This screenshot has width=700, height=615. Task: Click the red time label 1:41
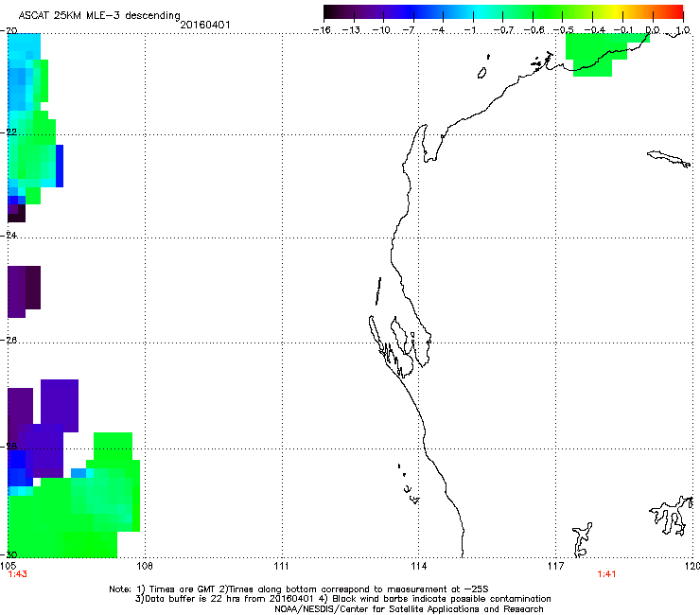tap(606, 574)
